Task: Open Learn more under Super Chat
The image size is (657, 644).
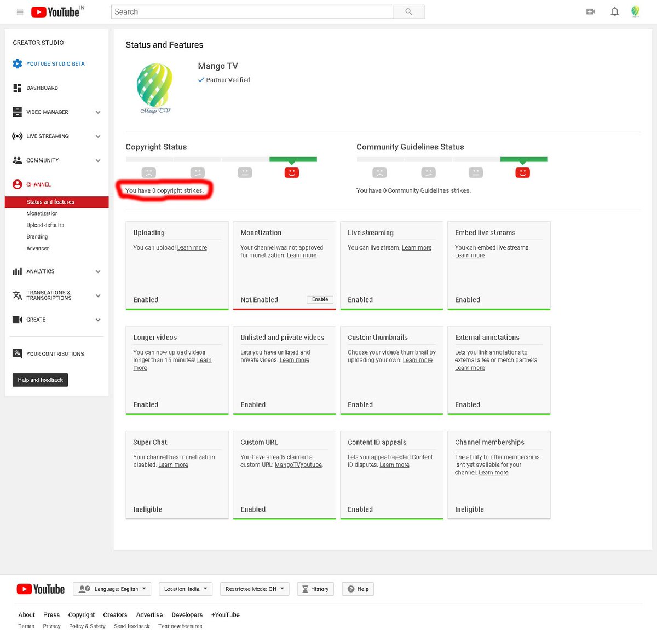Action: click(x=173, y=465)
